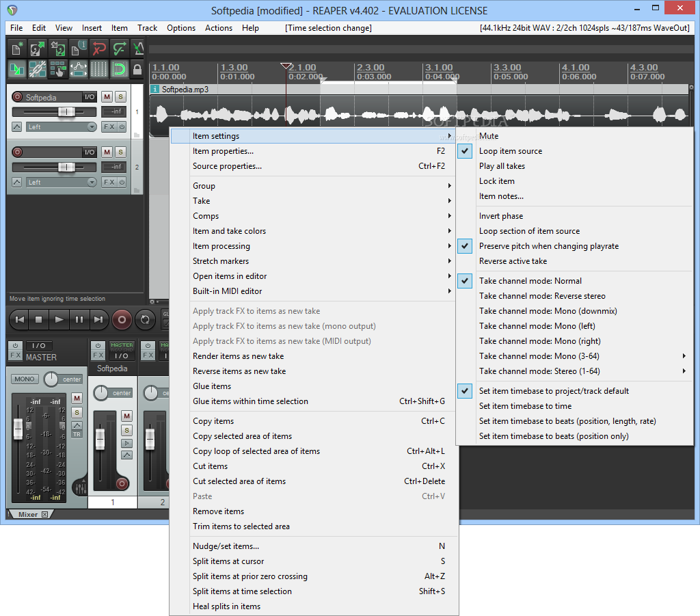
Task: Click the go to start transport button
Action: 20,319
